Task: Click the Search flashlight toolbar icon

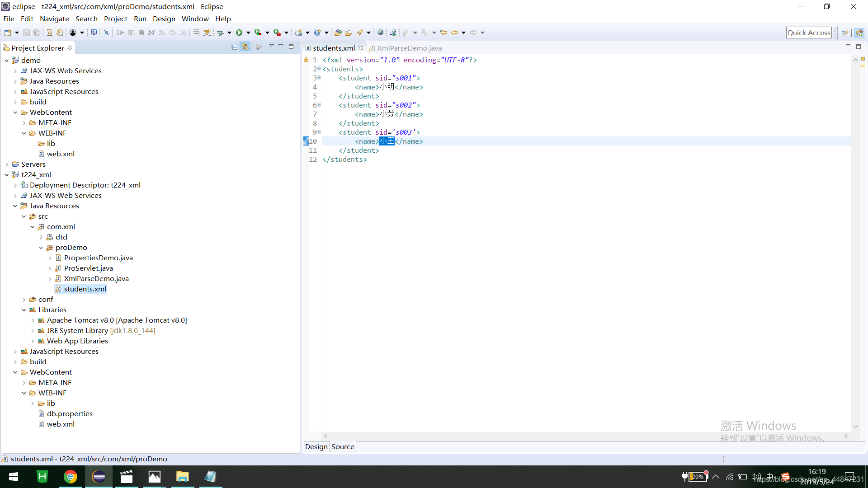Action: pos(360,33)
